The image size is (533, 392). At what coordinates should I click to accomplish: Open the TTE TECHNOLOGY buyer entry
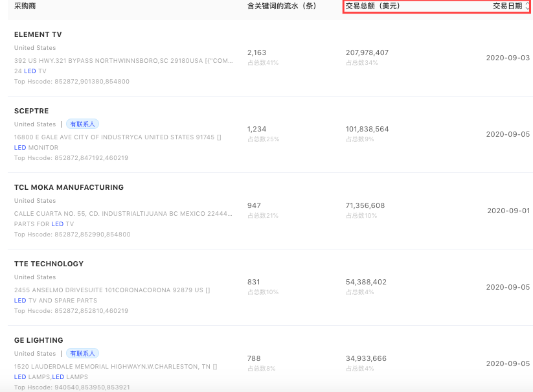[x=49, y=264]
